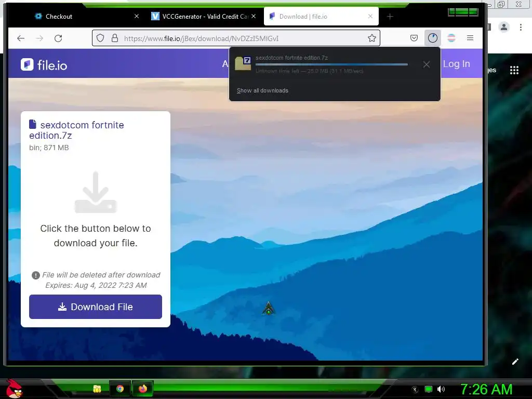The height and width of the screenshot is (399, 532).
Task: Close the VCCGenerator tab
Action: (x=254, y=16)
